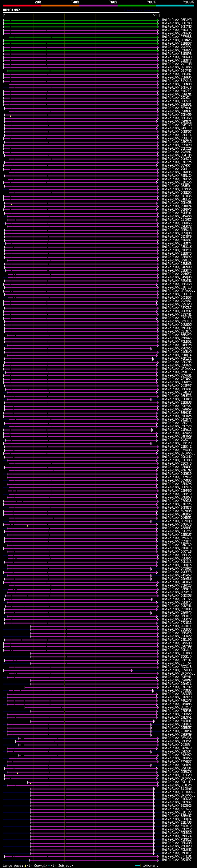The height and width of the screenshot is (868, 197).
Task: Click the alignment end arrow for UniRef100_C2EHX9
Action: coord(151,399)
